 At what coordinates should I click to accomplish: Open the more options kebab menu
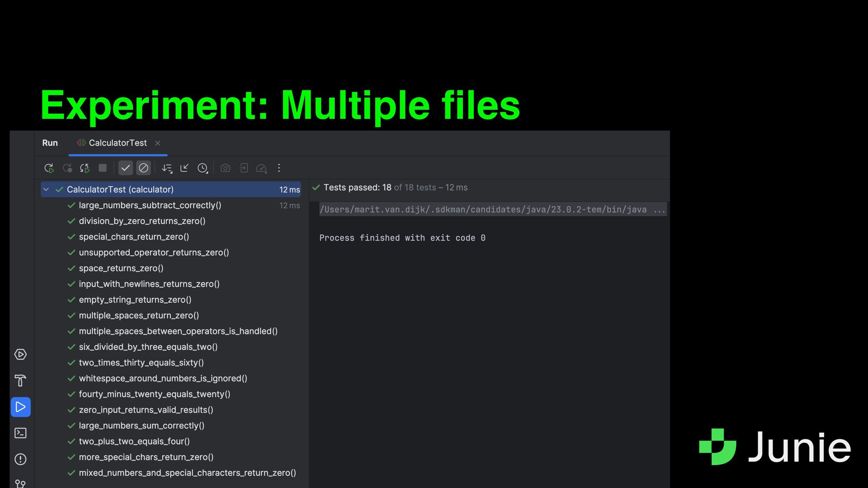(x=279, y=168)
